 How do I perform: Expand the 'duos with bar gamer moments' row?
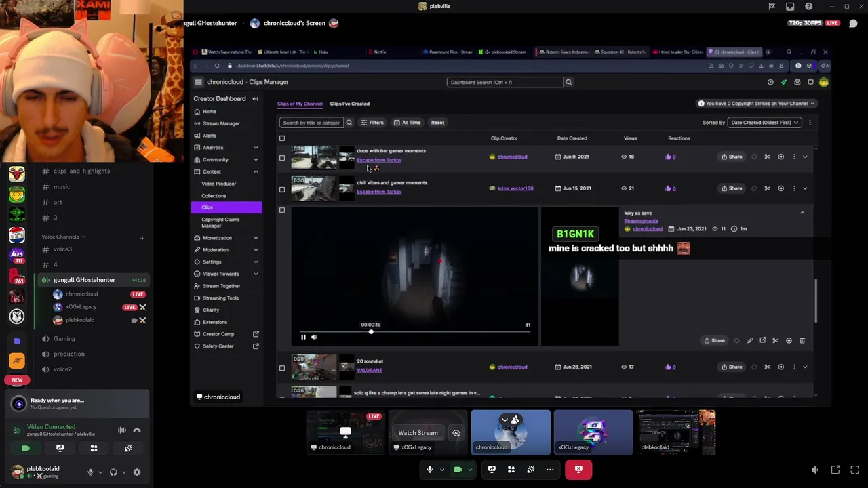click(x=805, y=157)
